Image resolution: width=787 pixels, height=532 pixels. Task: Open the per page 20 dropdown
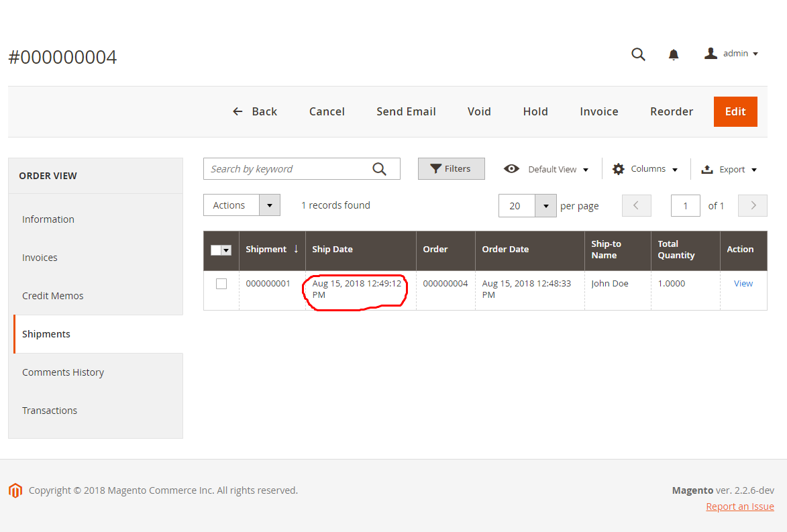545,205
